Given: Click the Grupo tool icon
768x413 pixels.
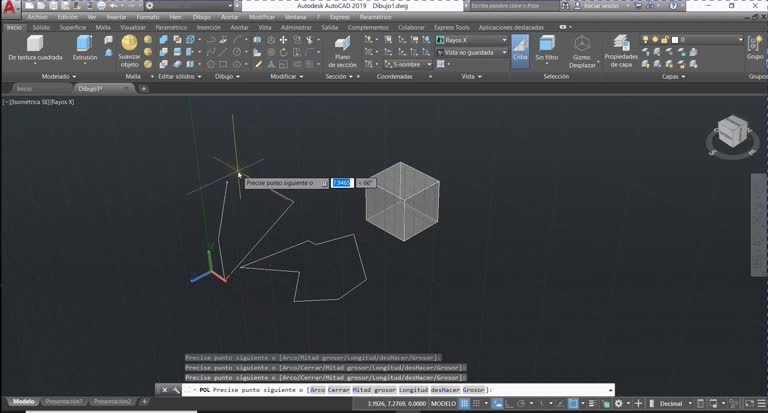Looking at the screenshot, I should pyautogui.click(x=755, y=48).
